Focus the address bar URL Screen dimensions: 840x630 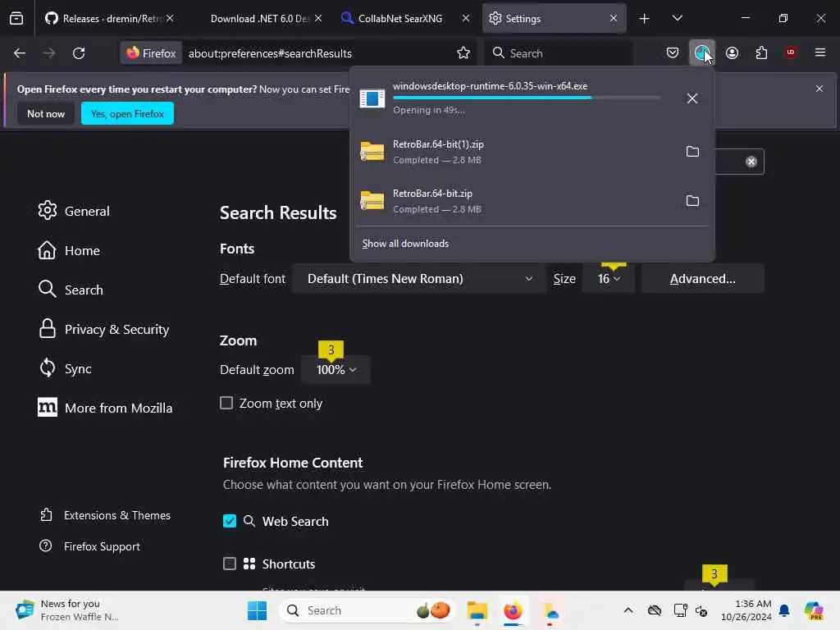[270, 53]
